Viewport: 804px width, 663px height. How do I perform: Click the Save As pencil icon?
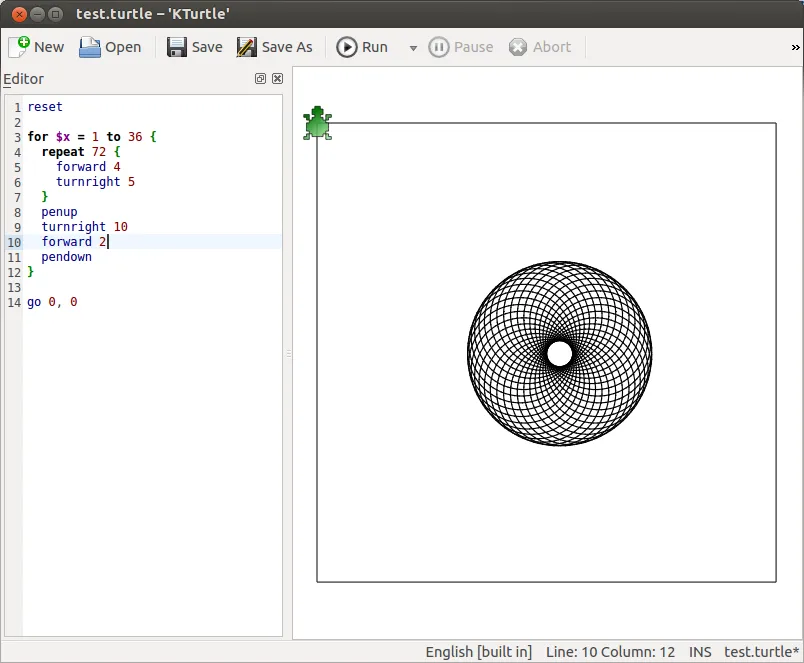[247, 47]
